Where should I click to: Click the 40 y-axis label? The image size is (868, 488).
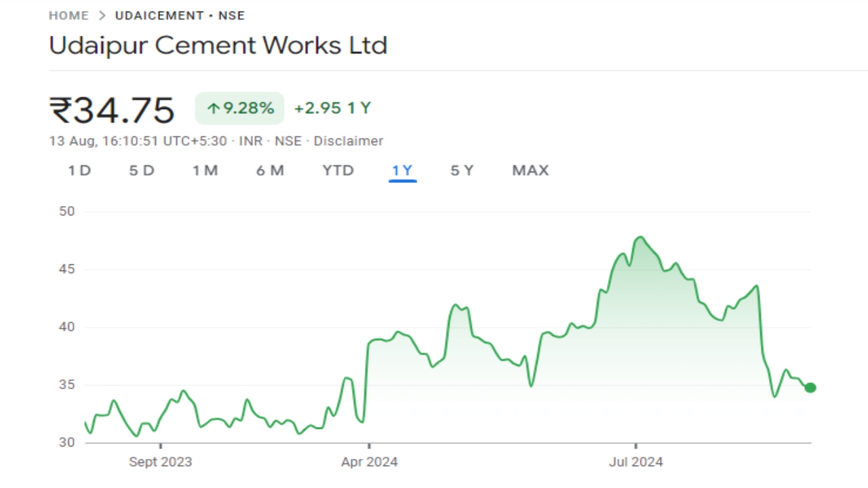[67, 327]
